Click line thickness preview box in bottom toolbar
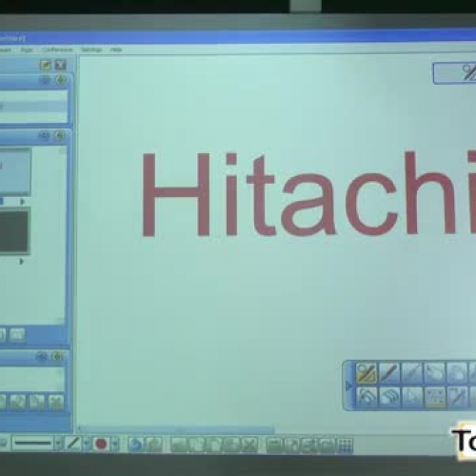This screenshot has width=476, height=476. [33, 444]
